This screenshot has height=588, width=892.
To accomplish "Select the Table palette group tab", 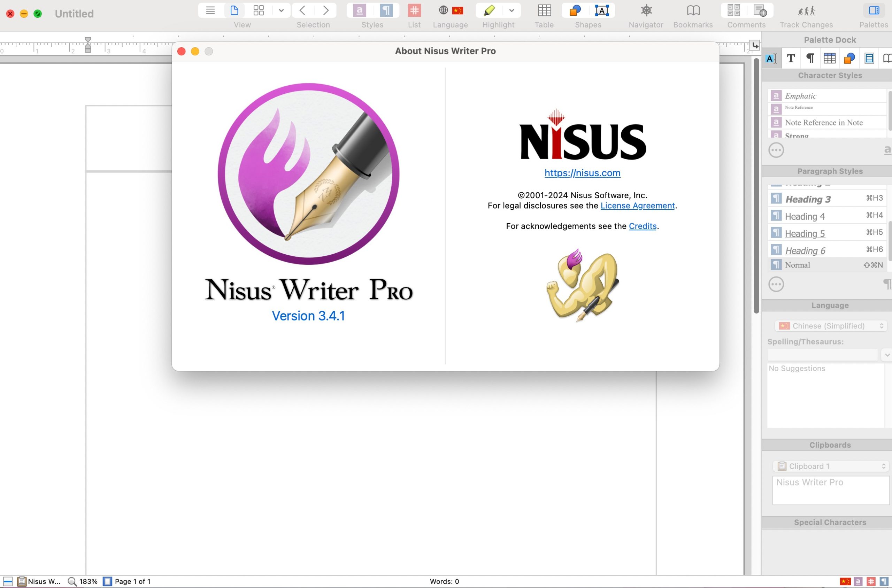I will 829,58.
